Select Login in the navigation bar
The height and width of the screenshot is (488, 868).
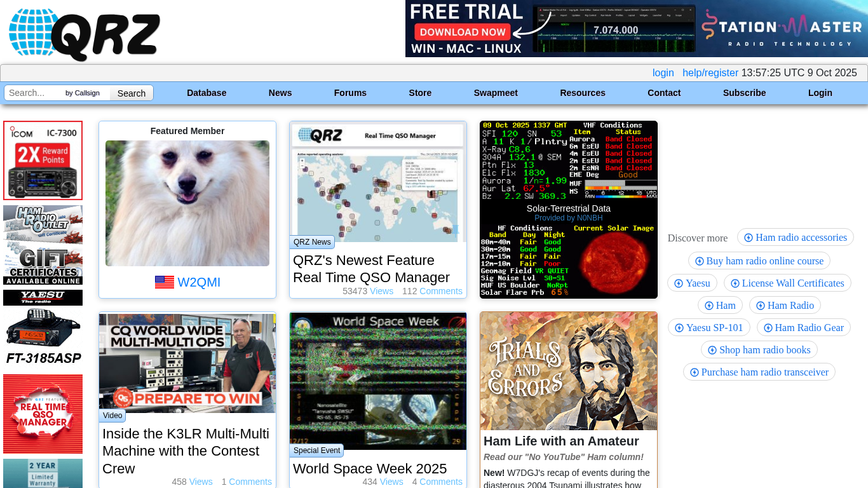click(820, 93)
